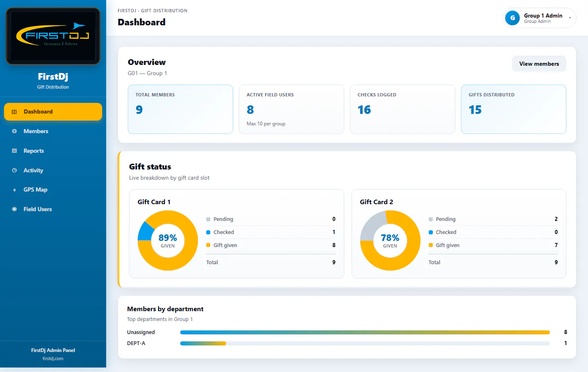Click the GPS Map pin icon
The width and height of the screenshot is (588, 372).
tap(14, 190)
